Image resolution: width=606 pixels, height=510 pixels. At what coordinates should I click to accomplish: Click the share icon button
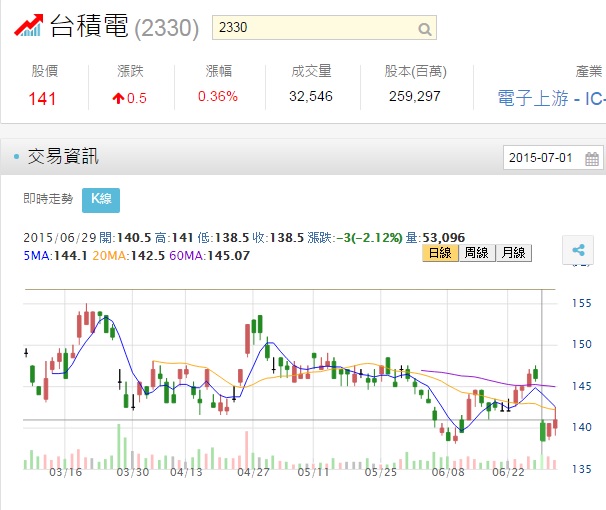[x=578, y=250]
